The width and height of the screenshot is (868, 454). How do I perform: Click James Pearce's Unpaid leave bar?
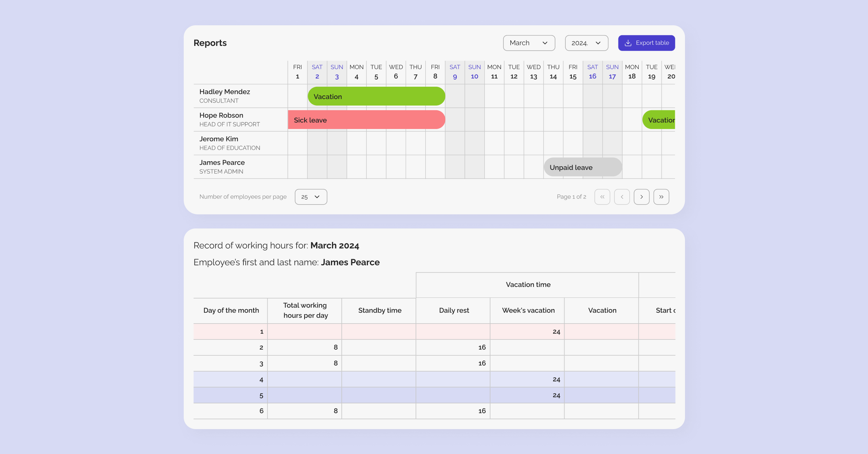click(583, 167)
